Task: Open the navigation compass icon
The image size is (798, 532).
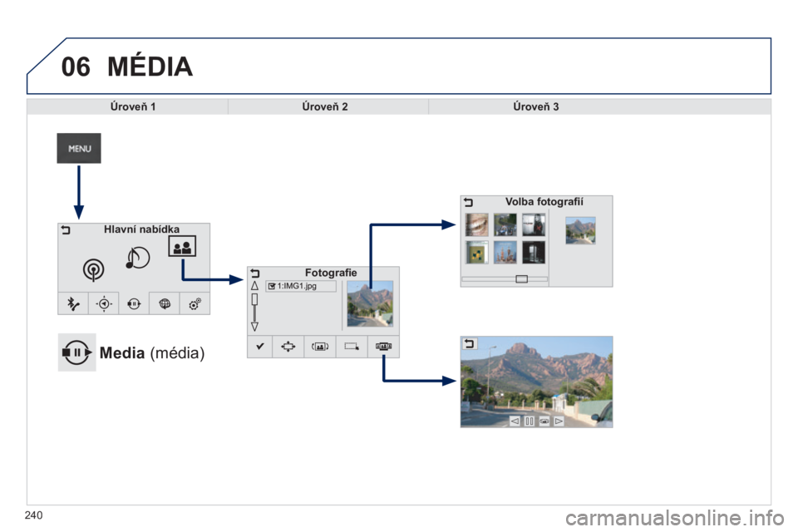Action: point(104,304)
